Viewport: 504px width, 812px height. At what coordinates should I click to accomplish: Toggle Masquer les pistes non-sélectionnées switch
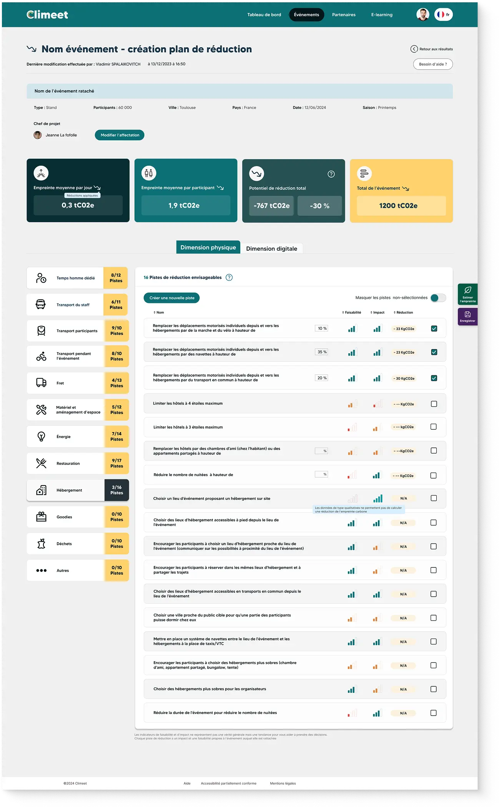click(x=438, y=298)
